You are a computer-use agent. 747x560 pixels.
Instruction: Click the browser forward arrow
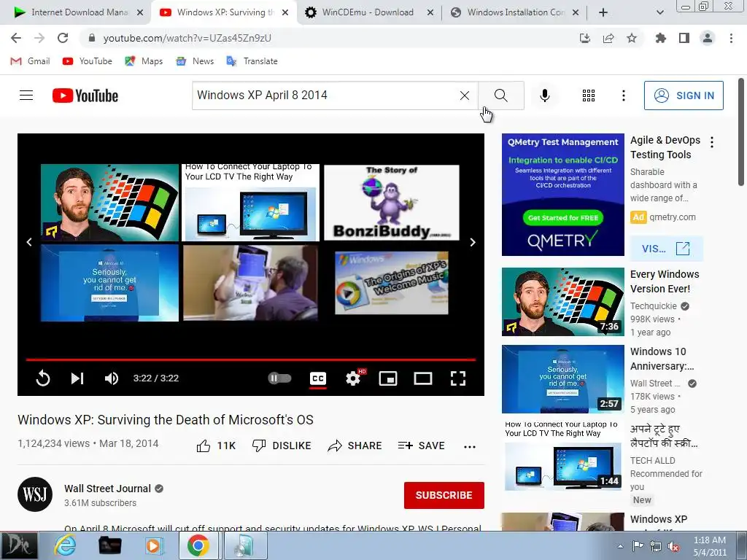(39, 38)
